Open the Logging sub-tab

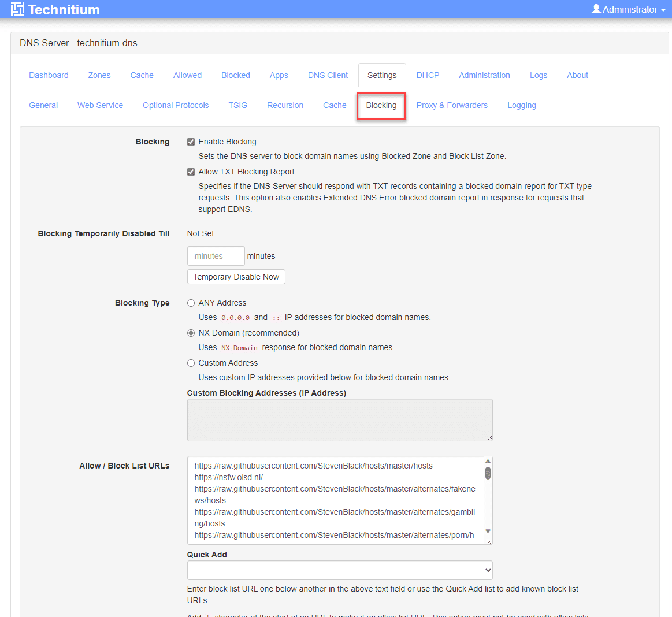tap(522, 105)
